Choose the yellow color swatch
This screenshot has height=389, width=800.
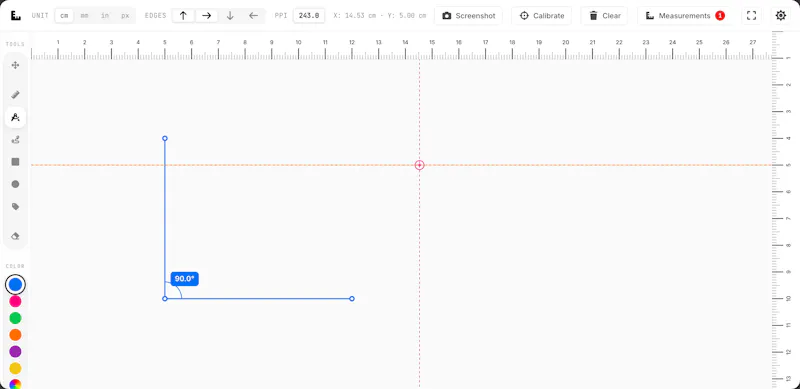[15, 369]
